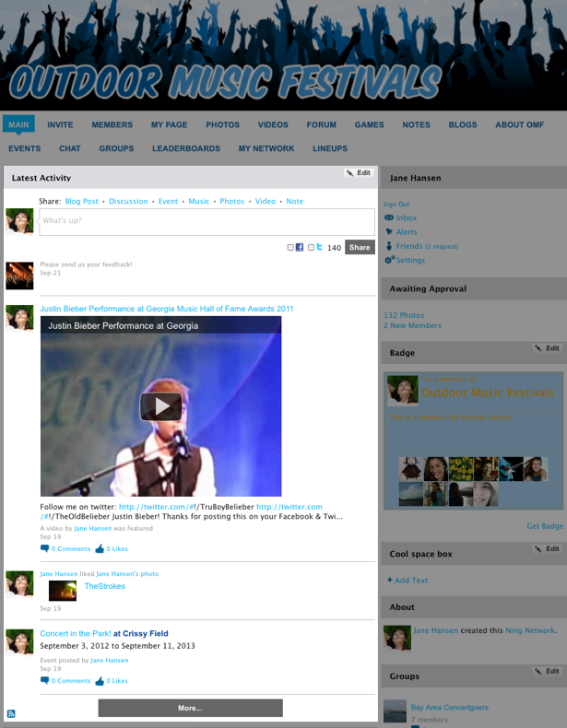Screen dimensions: 567x728
Task: Open the NOTES tab
Action: 416,124
